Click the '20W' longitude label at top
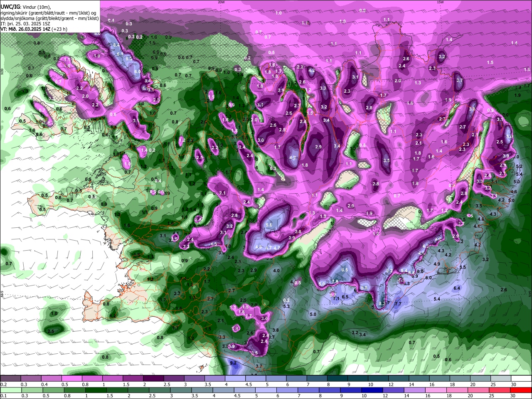This screenshot has height=399, width=532. coord(221,2)
